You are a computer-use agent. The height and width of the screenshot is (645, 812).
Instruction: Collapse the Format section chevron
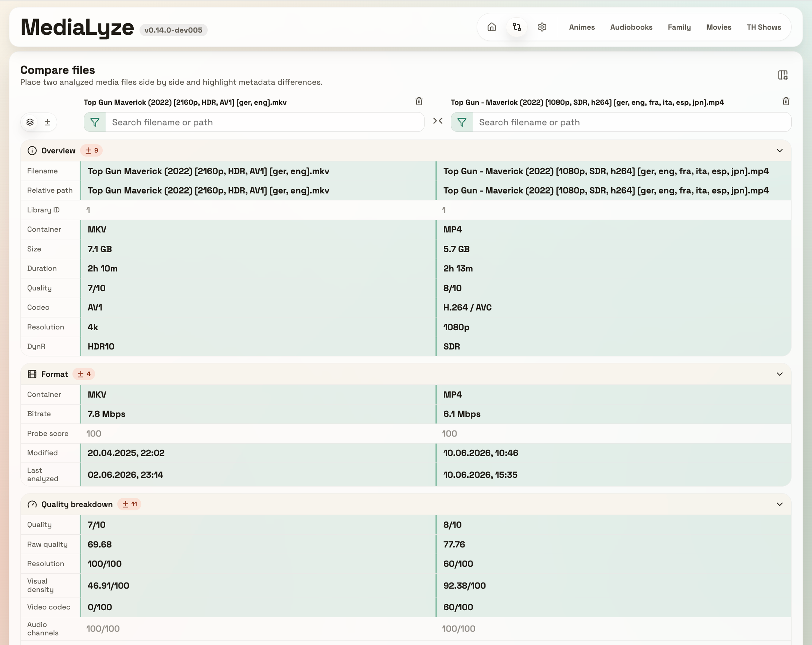780,374
